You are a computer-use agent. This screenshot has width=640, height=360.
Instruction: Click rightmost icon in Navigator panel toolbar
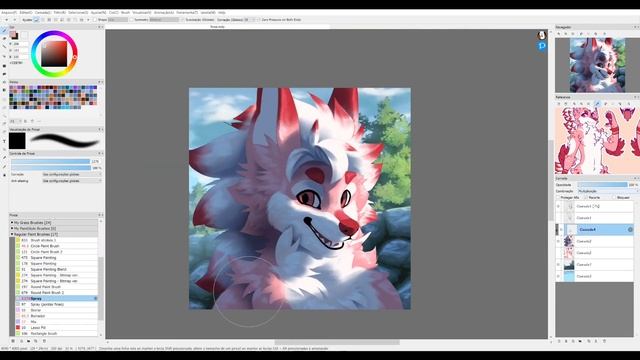tap(604, 33)
